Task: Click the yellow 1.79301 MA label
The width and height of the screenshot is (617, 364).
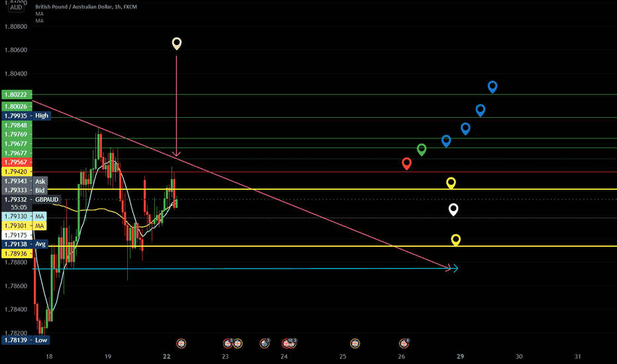Action: [x=24, y=226]
